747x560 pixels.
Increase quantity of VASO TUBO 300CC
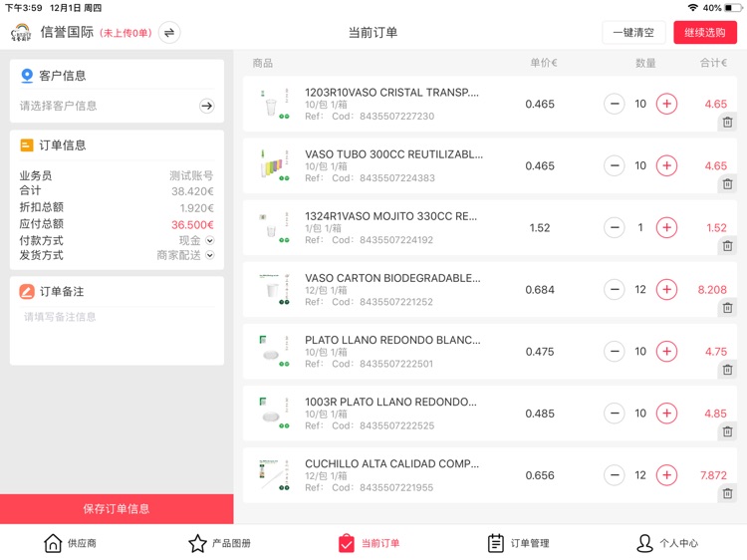click(x=667, y=165)
